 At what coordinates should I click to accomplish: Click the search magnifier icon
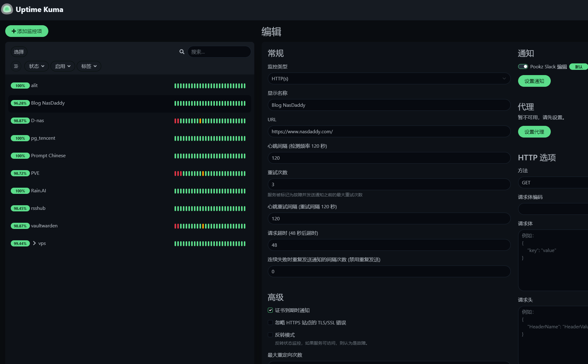182,52
